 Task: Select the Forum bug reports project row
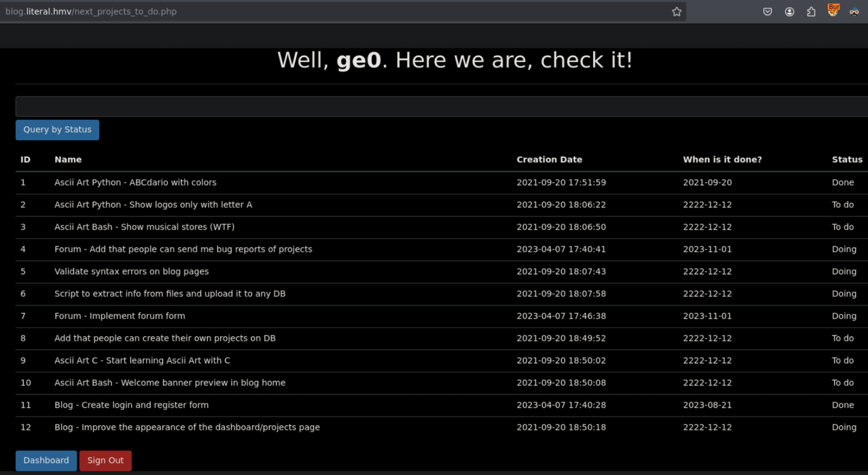183,250
